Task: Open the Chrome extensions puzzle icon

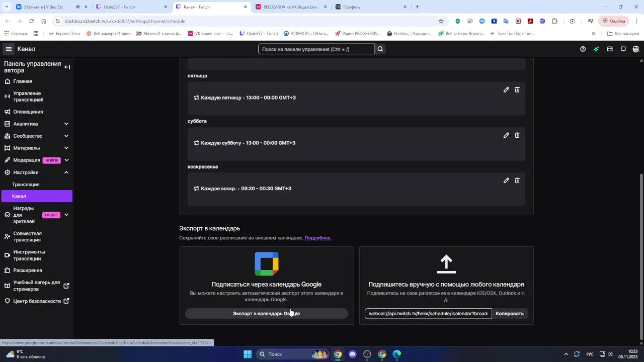Action: click(x=554, y=21)
